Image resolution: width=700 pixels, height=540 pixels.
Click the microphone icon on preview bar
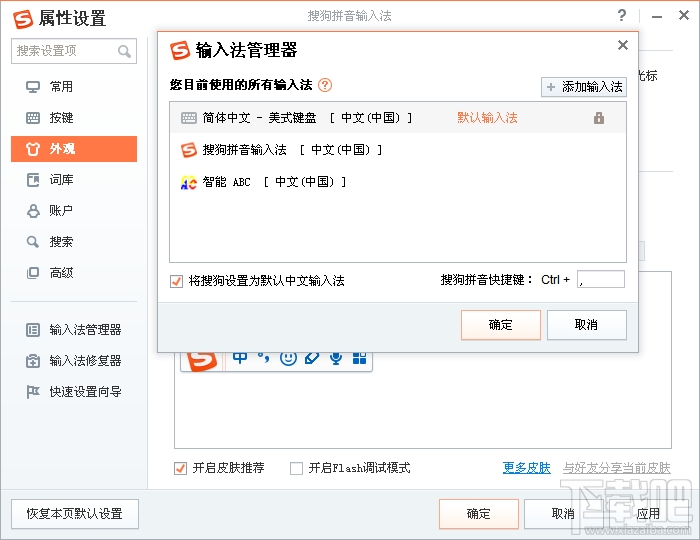336,358
